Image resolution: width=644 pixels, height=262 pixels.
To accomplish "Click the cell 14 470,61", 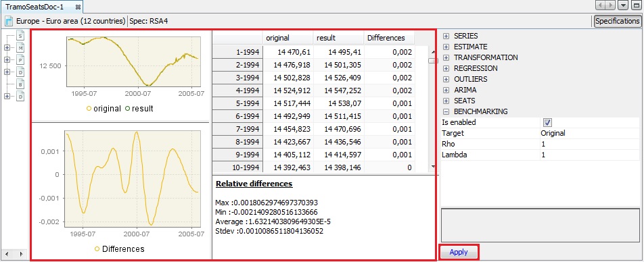I will pos(287,52).
